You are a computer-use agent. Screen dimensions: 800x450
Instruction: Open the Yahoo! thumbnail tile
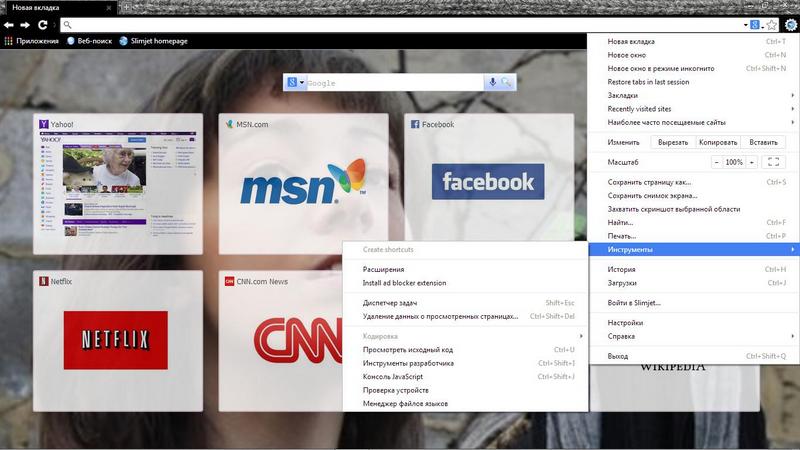click(x=118, y=184)
